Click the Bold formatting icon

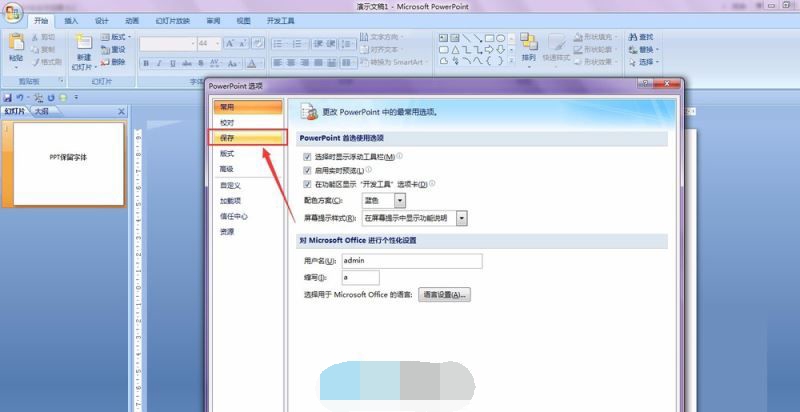click(x=146, y=63)
